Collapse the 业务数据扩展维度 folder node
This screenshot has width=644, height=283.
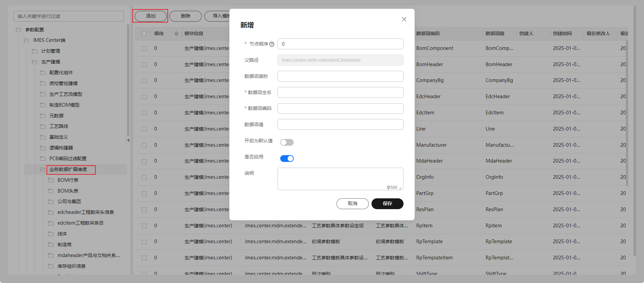tap(43, 169)
